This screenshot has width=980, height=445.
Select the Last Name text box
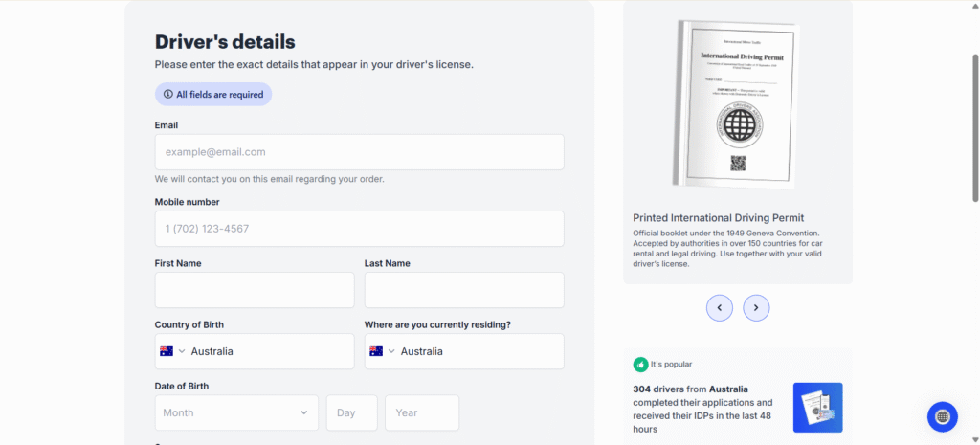point(464,290)
